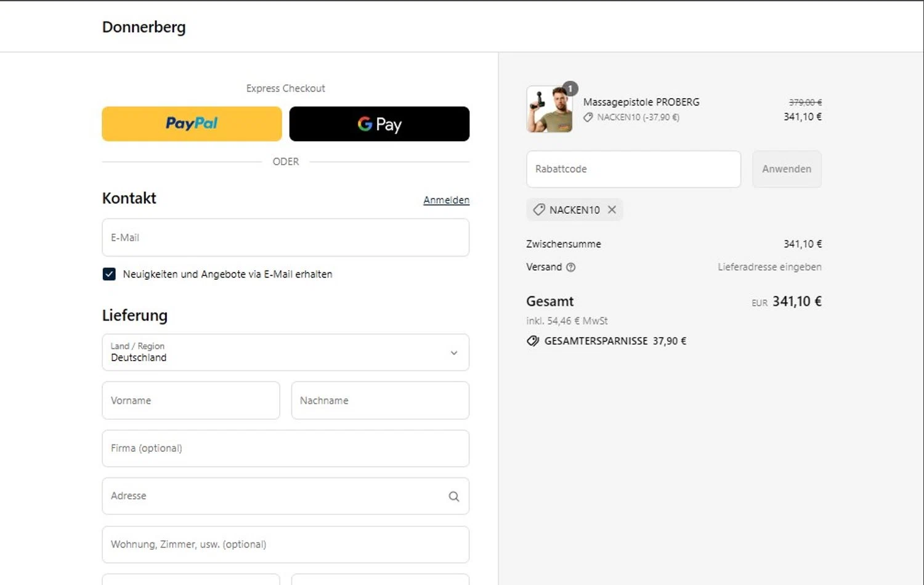The image size is (924, 585).
Task: Pay with Google Pay button
Action: coord(379,124)
